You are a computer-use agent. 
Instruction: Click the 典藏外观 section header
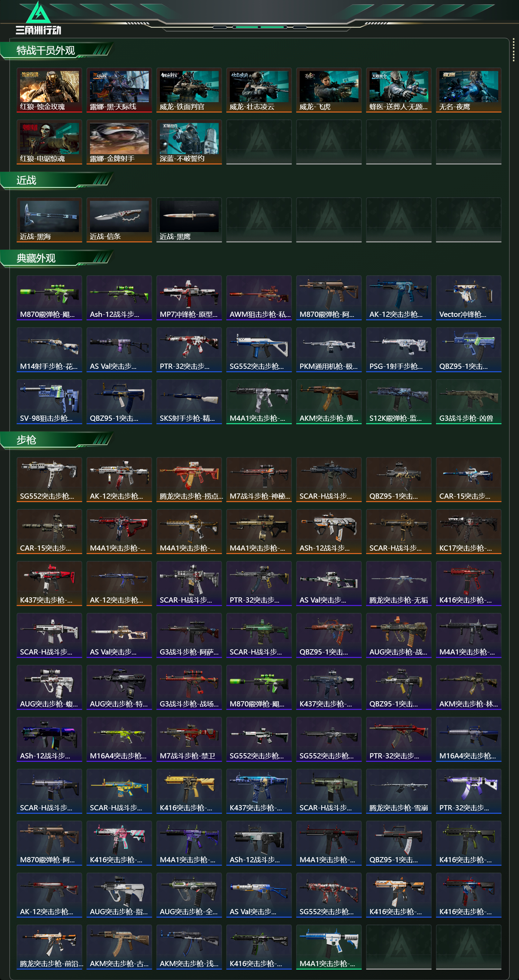coord(36,258)
